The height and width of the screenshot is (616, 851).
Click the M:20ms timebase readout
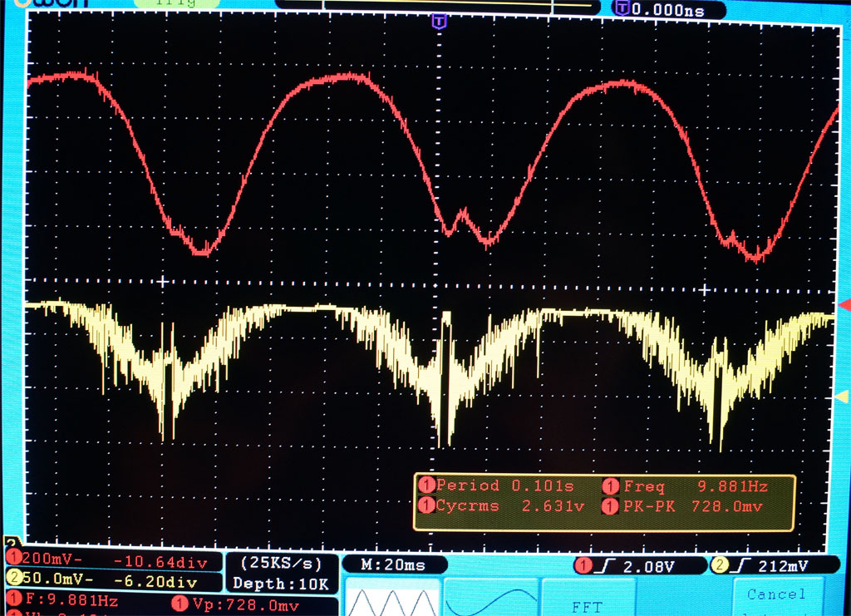click(392, 565)
